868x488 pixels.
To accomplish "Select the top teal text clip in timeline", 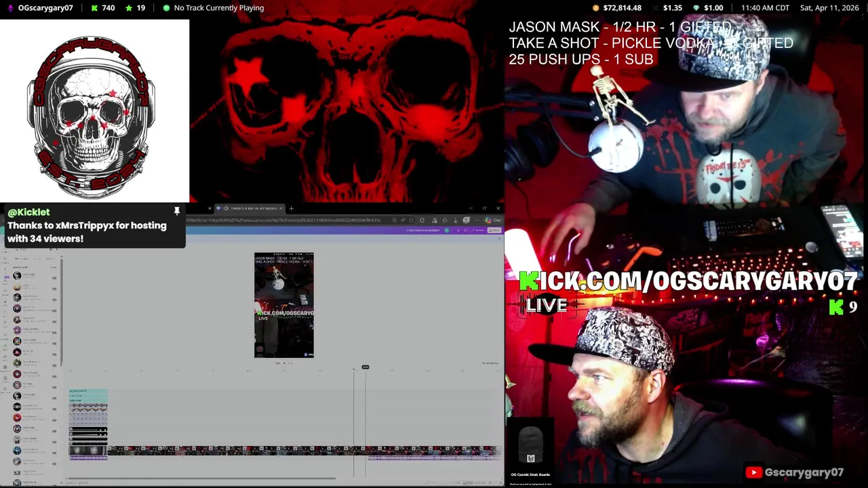I will click(88, 391).
